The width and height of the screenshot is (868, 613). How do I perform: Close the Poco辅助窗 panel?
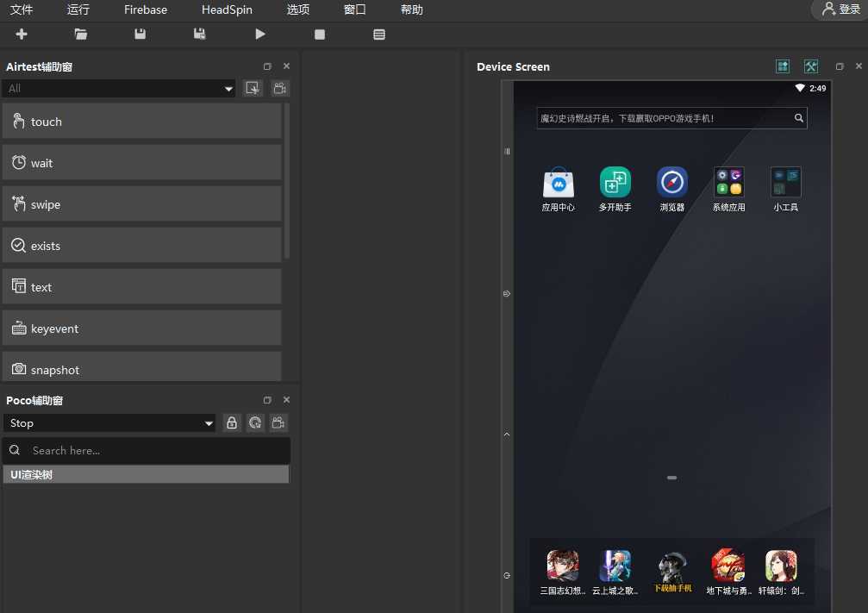tap(286, 400)
